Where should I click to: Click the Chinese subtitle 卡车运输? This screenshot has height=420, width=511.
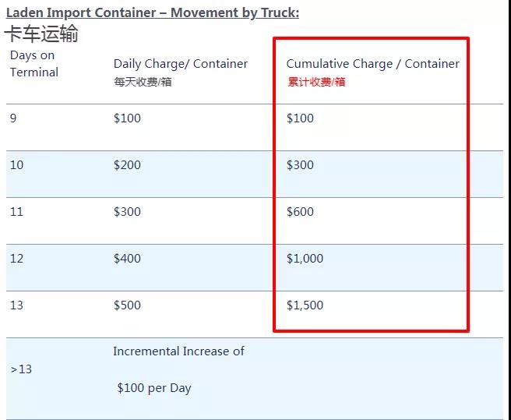coord(41,34)
